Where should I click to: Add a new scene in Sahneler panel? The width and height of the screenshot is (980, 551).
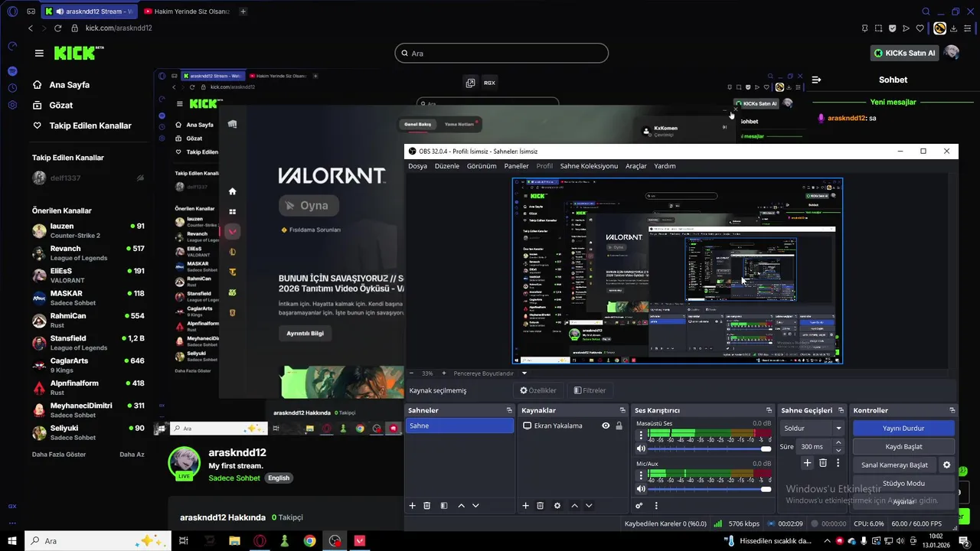pos(413,506)
